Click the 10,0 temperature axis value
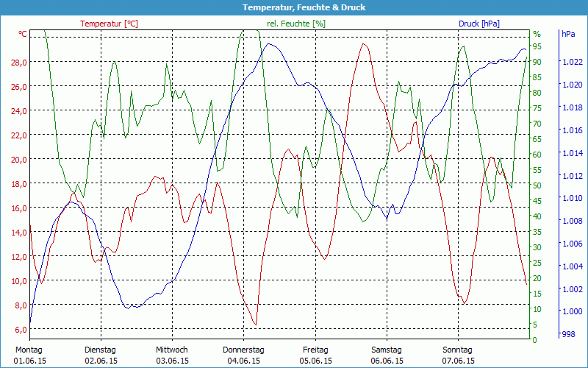588x368 pixels. click(19, 281)
